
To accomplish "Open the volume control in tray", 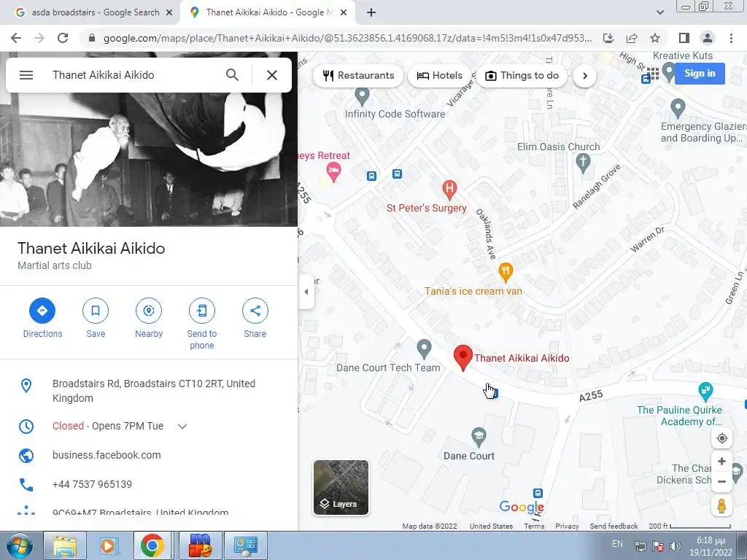I will (676, 547).
